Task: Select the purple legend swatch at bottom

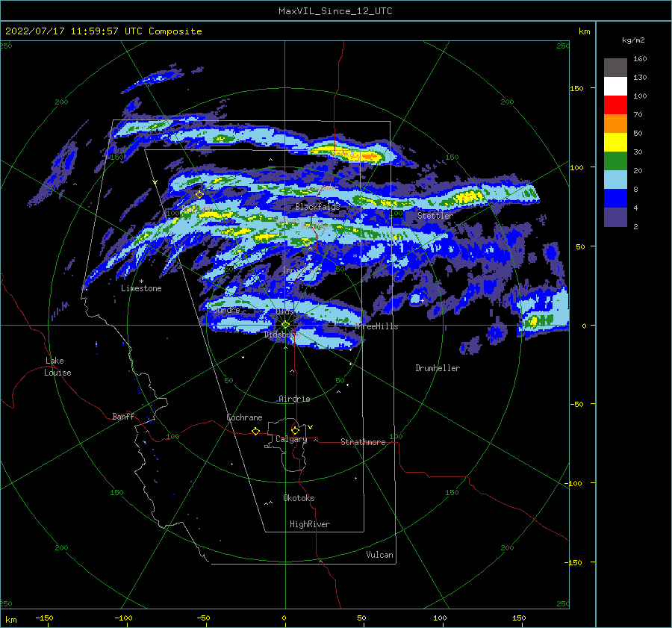Action: click(615, 217)
